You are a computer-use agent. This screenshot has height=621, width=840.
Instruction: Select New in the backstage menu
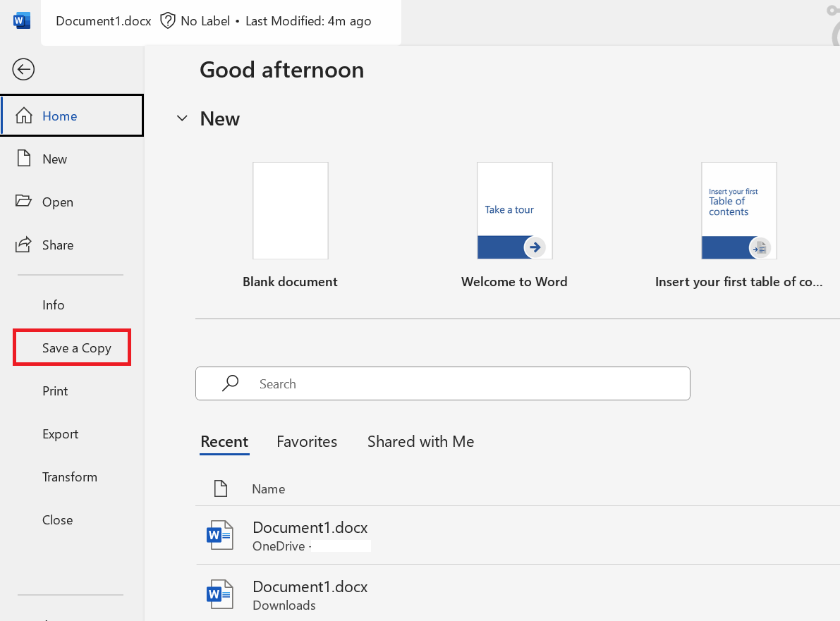(73, 159)
